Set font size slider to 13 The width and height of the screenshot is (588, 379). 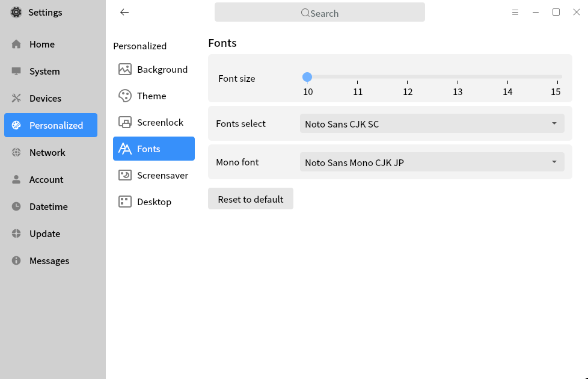[458, 77]
